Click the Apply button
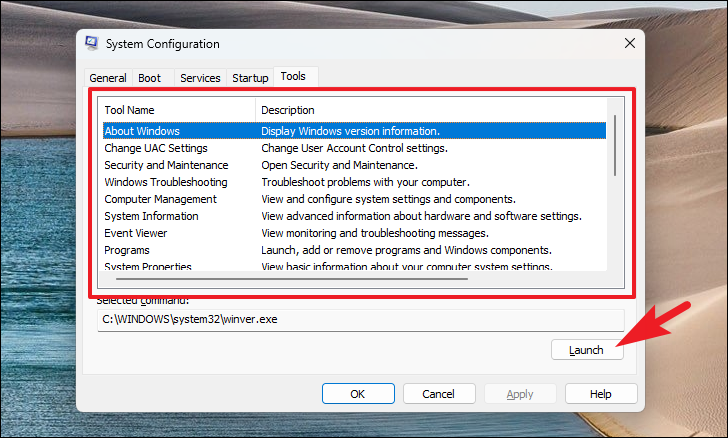Viewport: 728px width, 438px height. pos(520,394)
